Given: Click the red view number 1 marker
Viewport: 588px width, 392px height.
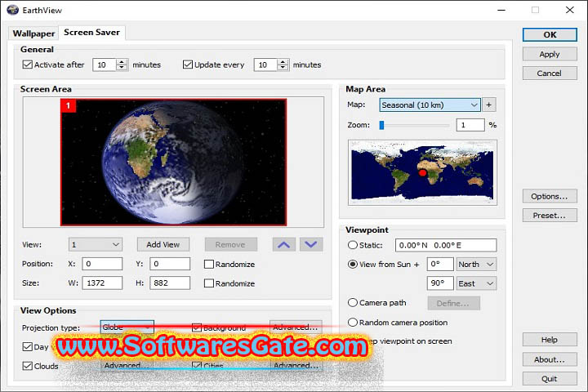Looking at the screenshot, I should click(x=69, y=106).
